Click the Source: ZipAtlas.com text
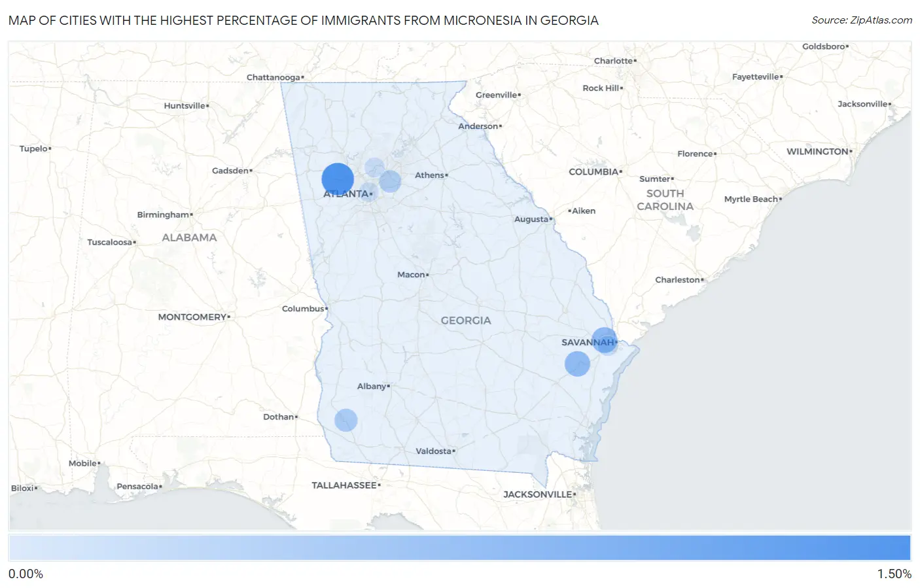This screenshot has height=588, width=920. tap(862, 20)
